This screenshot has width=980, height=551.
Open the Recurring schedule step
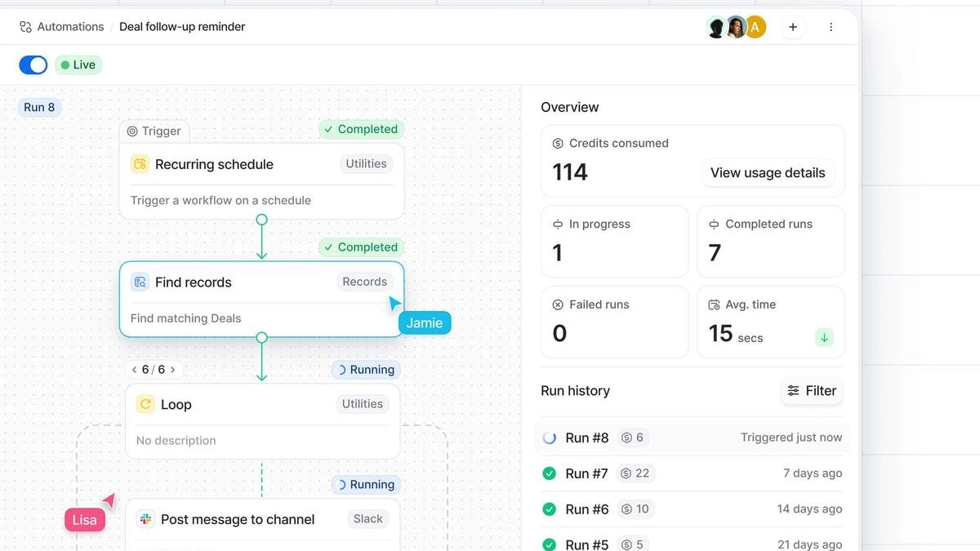[261, 181]
